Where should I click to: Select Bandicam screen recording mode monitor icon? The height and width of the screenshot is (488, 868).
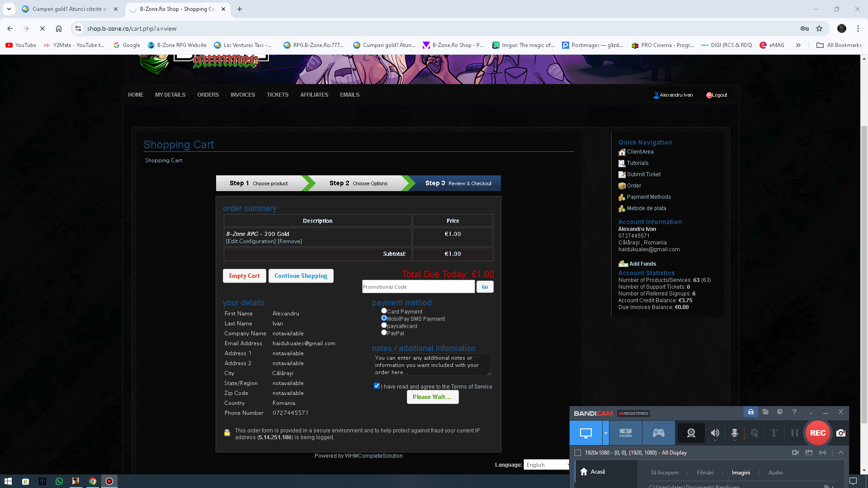click(585, 433)
